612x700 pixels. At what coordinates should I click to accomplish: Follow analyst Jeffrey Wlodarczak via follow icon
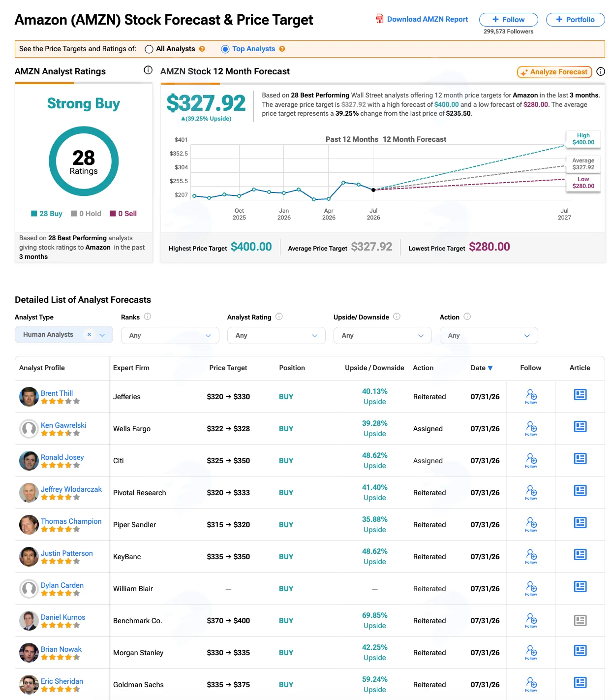pos(531,492)
